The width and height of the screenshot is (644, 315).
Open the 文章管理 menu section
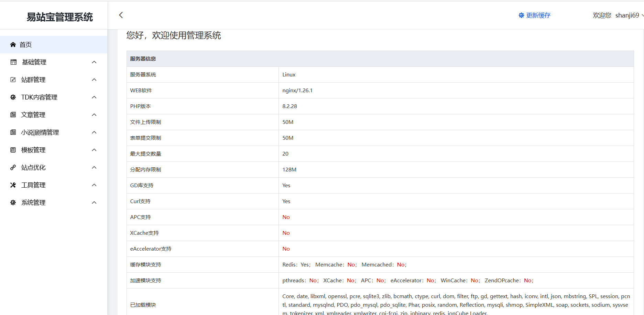(x=33, y=115)
